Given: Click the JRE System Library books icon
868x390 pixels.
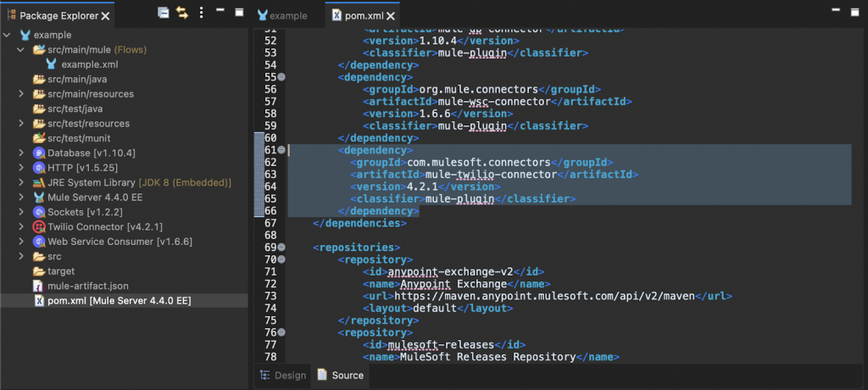Looking at the screenshot, I should coord(39,182).
